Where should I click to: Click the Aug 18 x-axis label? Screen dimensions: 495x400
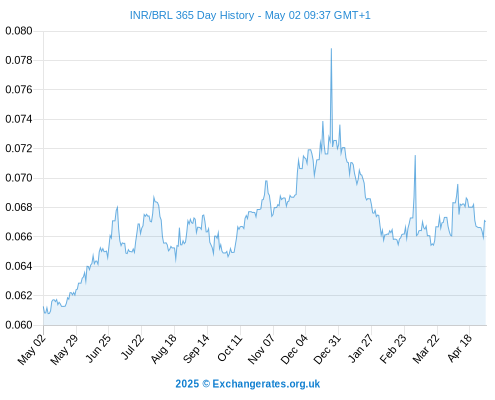coord(163,349)
